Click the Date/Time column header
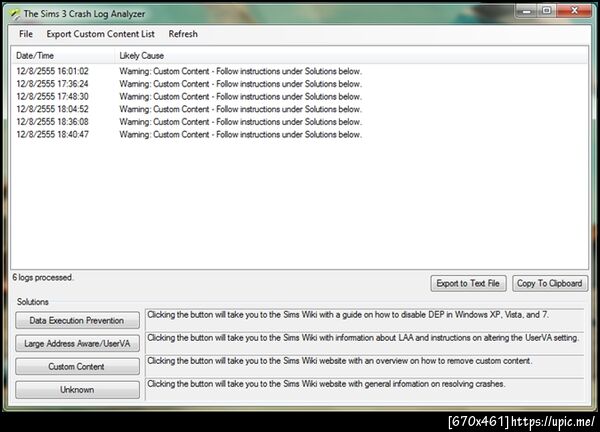600x432 pixels. point(63,56)
